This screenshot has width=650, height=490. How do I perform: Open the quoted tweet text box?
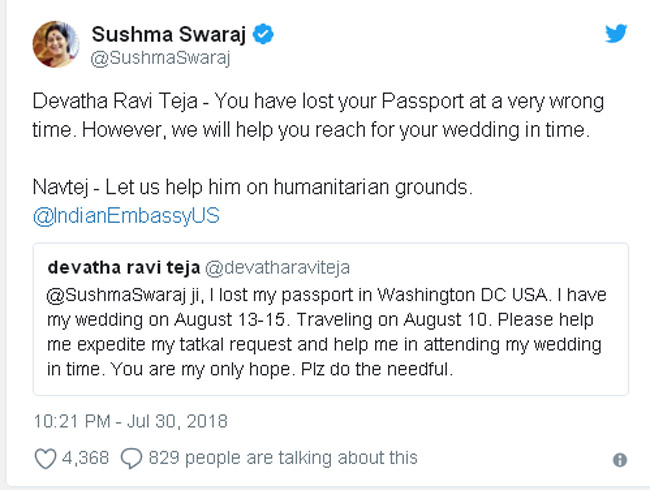point(331,319)
